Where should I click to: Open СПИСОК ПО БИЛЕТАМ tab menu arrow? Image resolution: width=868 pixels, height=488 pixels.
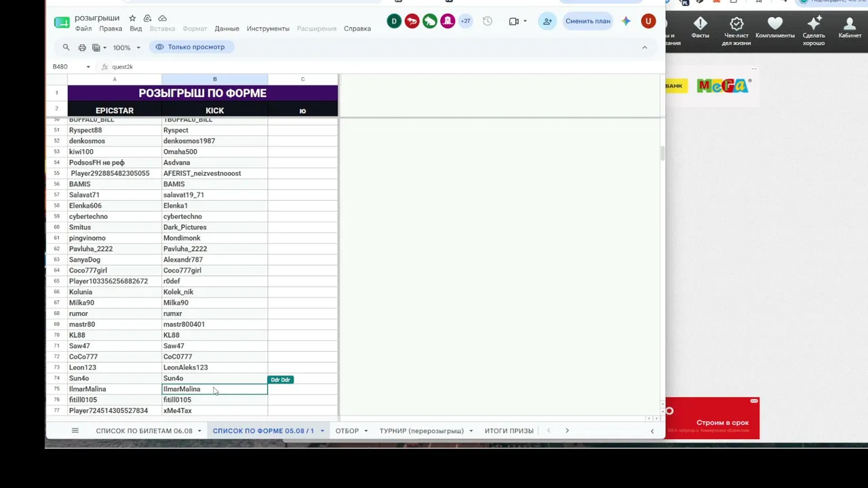199,431
